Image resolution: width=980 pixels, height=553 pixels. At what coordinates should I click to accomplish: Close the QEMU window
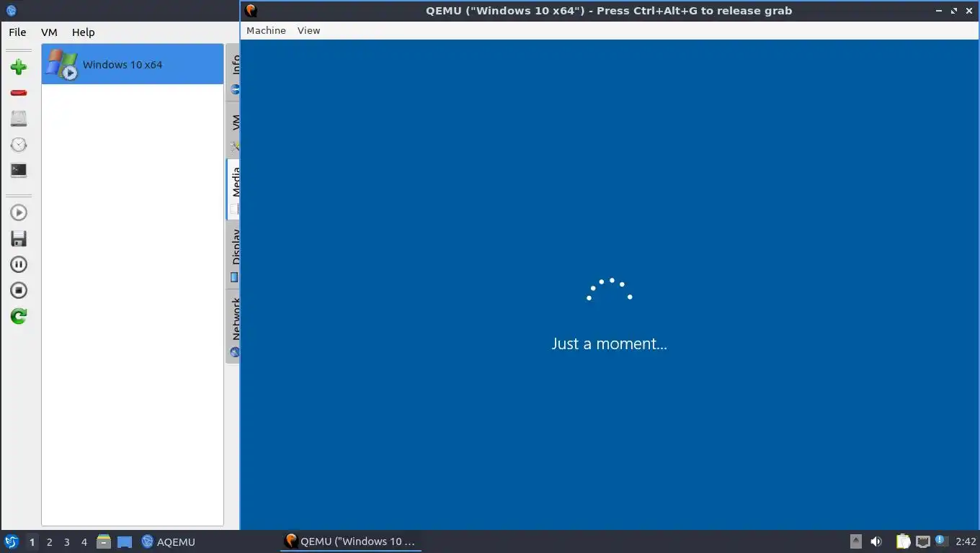(969, 11)
